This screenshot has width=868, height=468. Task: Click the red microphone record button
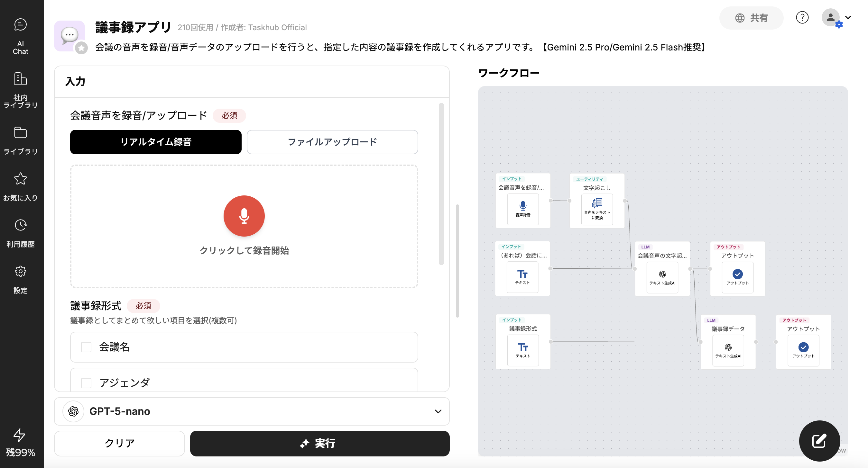point(244,216)
